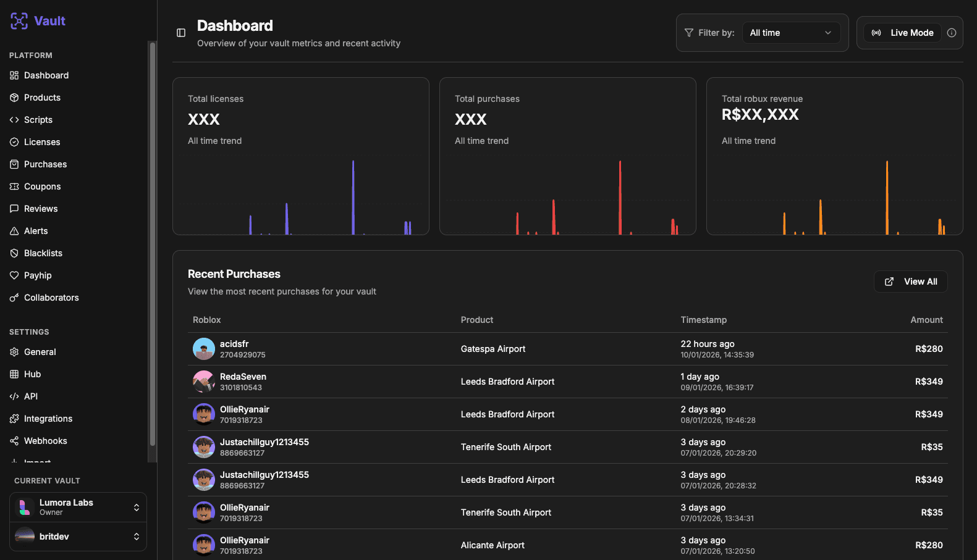This screenshot has height=560, width=977.
Task: Click the Dashboard grid icon in sidebar
Action: 14,75
